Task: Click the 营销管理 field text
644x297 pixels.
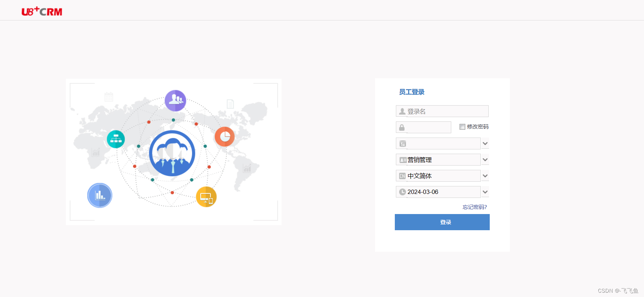Action: point(420,160)
